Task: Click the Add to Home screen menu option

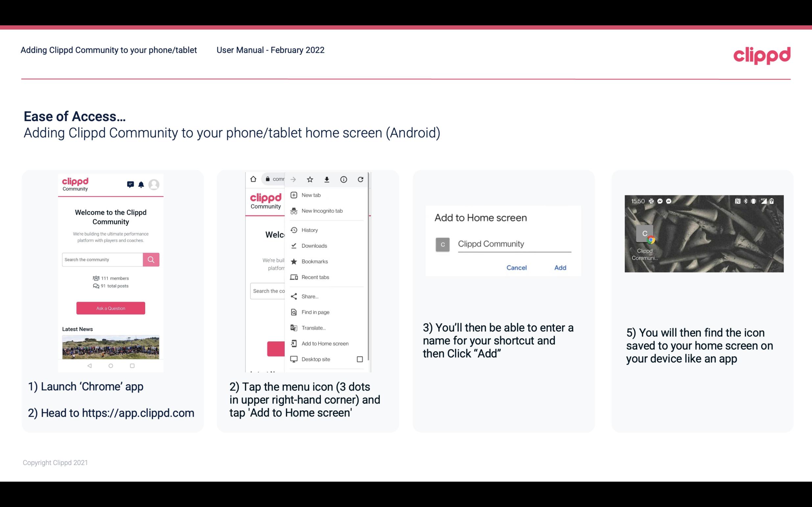Action: pos(324,343)
